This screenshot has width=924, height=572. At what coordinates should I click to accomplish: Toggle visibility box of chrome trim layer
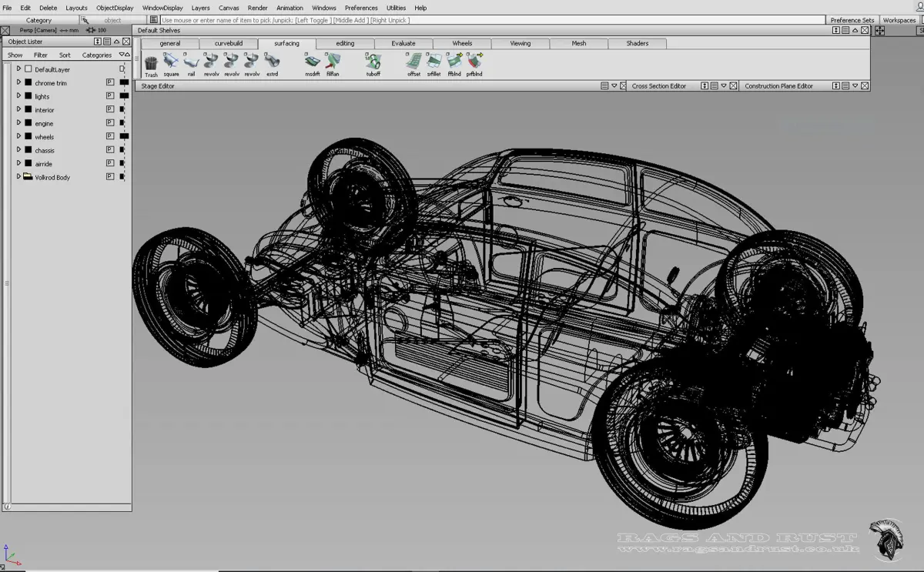click(x=28, y=83)
